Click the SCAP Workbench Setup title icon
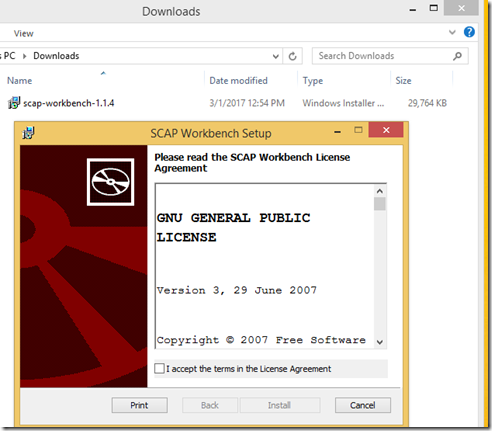492x431 pixels. click(28, 133)
